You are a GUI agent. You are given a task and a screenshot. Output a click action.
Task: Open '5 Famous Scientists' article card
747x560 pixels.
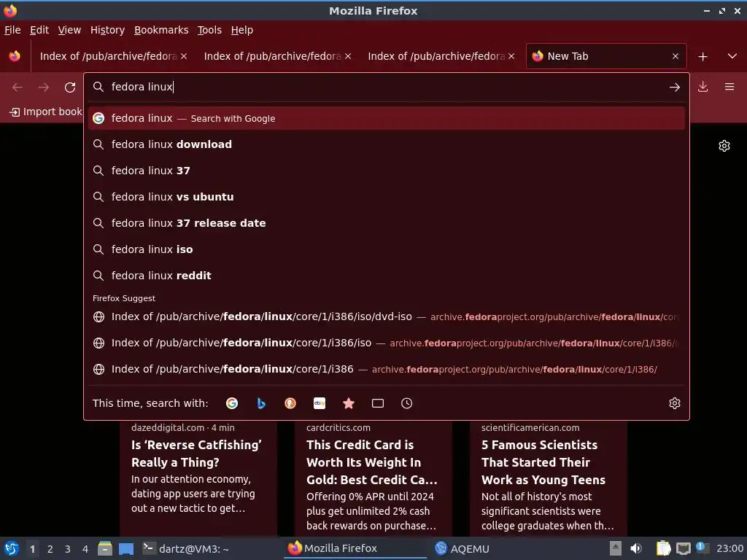(548, 478)
